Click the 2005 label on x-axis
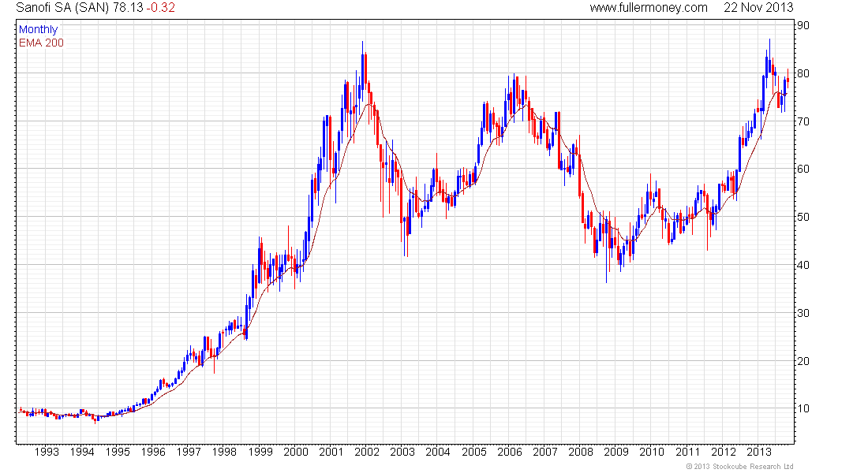Screen dimensions: 868x473 click(x=474, y=452)
